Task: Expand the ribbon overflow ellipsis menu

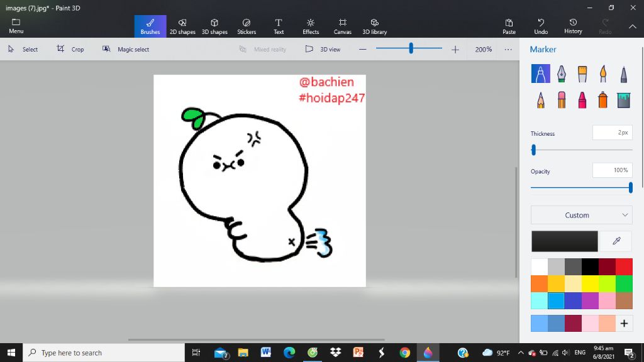Action: tap(508, 49)
